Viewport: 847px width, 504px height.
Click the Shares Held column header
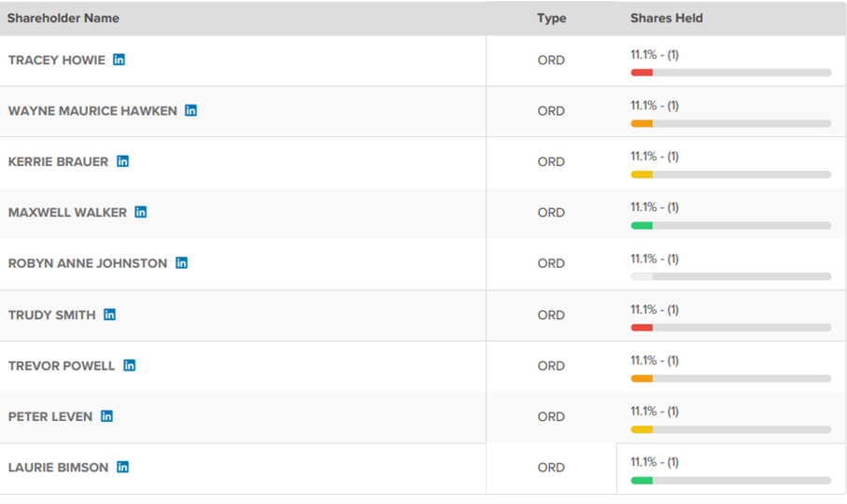(667, 18)
